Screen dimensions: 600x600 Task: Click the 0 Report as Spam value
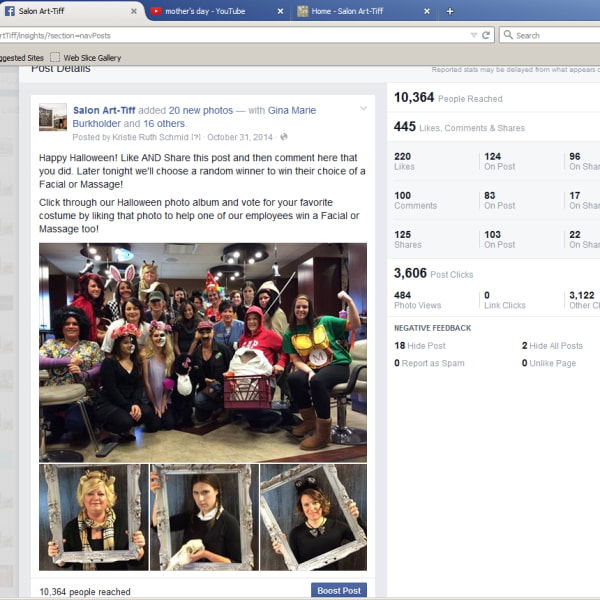[x=429, y=363]
